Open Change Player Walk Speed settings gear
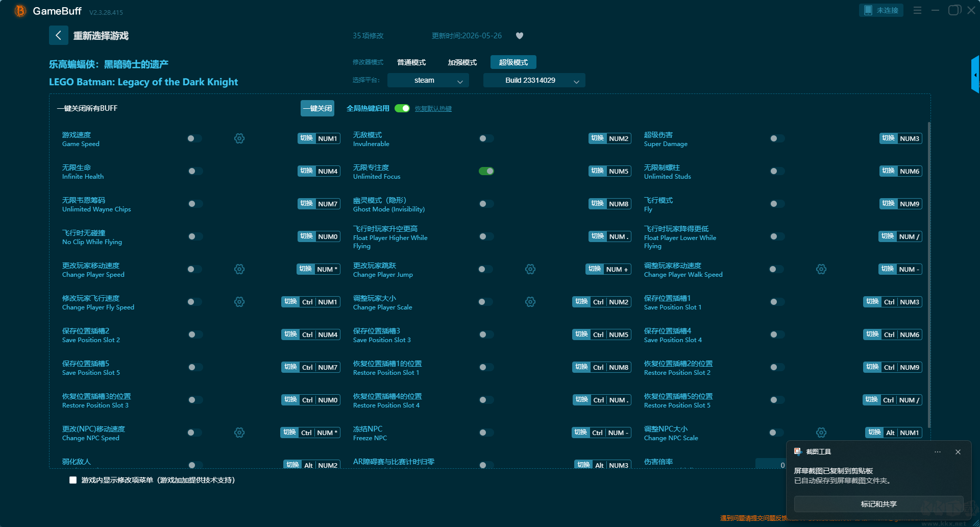Screen dimensions: 980x527 coord(821,269)
